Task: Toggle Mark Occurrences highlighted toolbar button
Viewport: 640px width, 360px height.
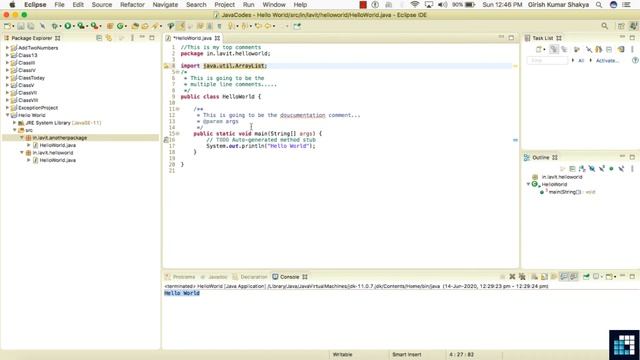Action: coord(181,26)
